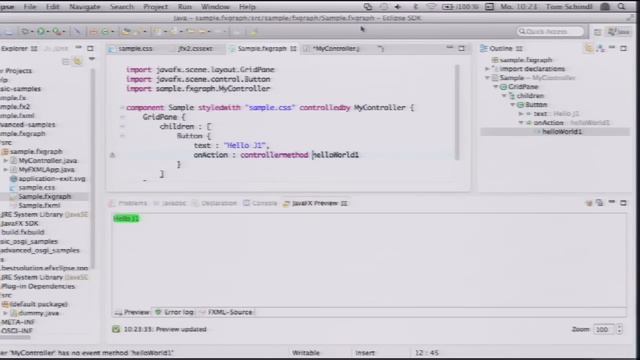Image resolution: width=640 pixels, height=360 pixels.
Task: Open the File menu
Action: (x=29, y=7)
